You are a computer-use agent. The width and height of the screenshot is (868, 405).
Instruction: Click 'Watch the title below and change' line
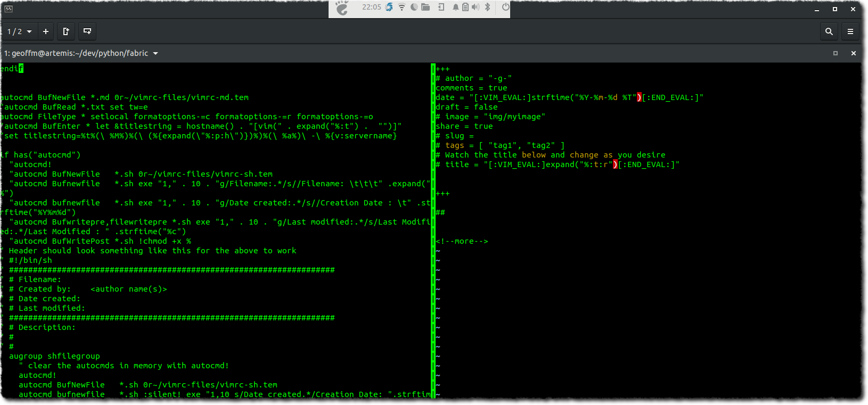pos(551,155)
